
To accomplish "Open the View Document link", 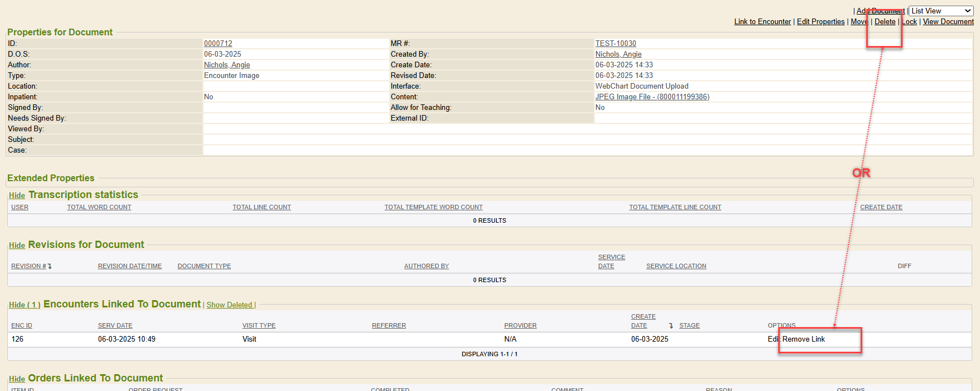I will point(948,22).
